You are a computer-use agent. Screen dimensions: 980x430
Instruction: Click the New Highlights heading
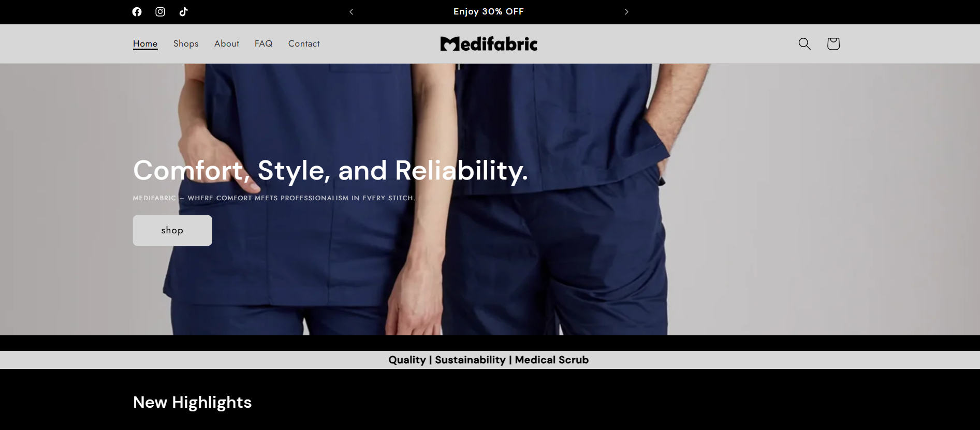click(x=192, y=403)
